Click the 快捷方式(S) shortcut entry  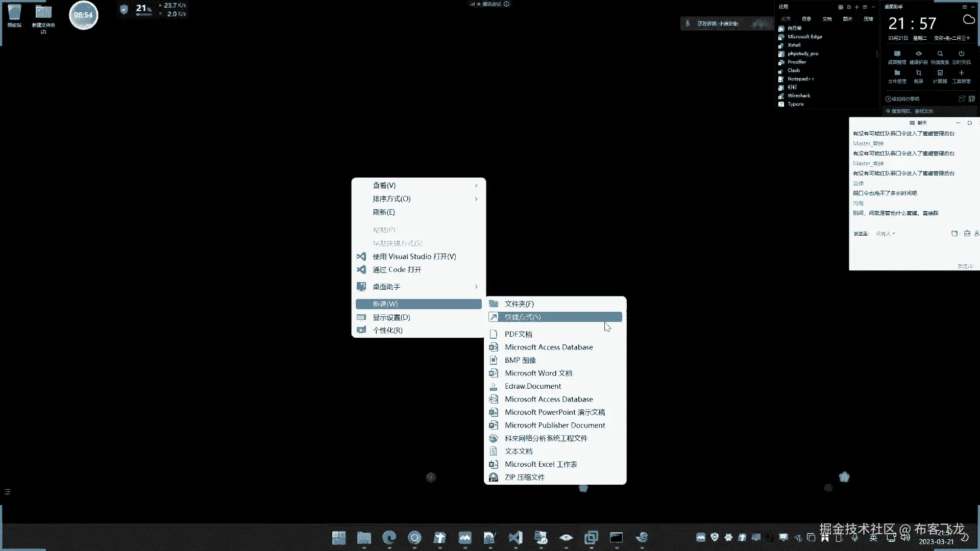click(523, 317)
